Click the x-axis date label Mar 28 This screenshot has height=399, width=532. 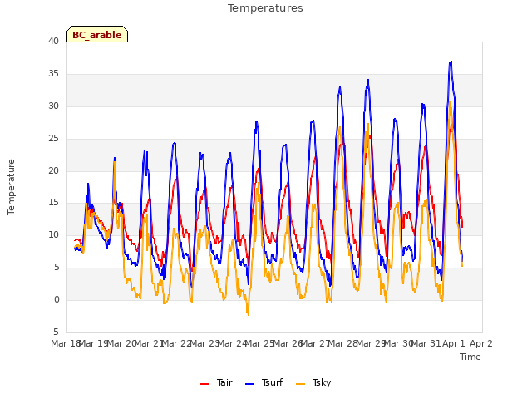343,343
